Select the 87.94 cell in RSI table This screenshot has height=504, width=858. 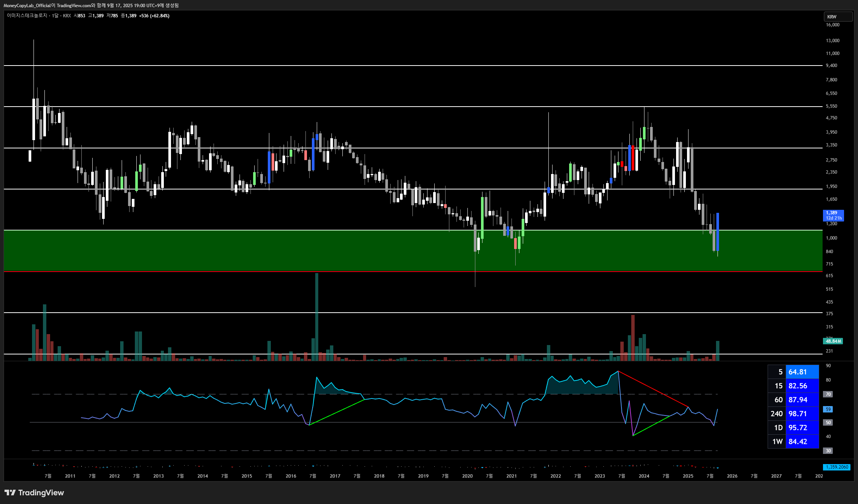(x=802, y=400)
